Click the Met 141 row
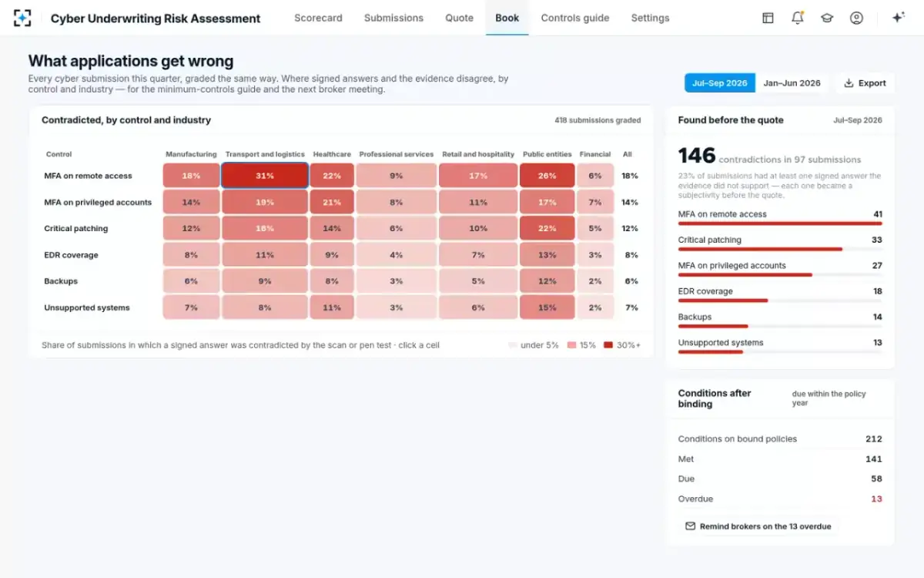The image size is (924, 578). pyautogui.click(x=780, y=459)
